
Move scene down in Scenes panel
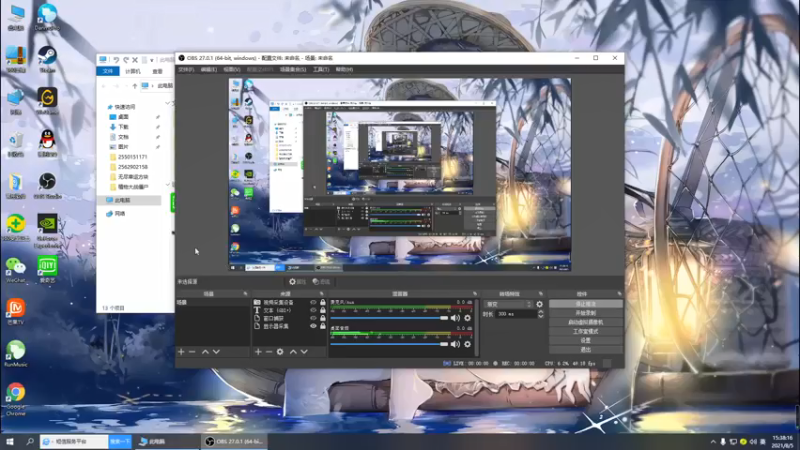[216, 352]
